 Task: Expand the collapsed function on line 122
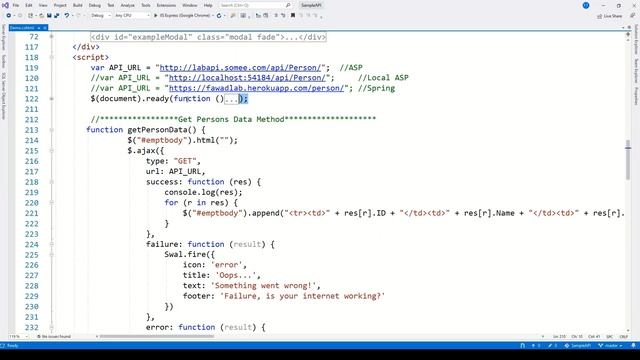pos(51,99)
